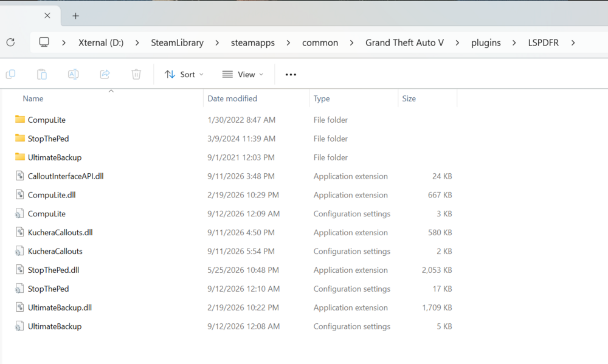Expand chevron after This PC icon

pyautogui.click(x=64, y=43)
